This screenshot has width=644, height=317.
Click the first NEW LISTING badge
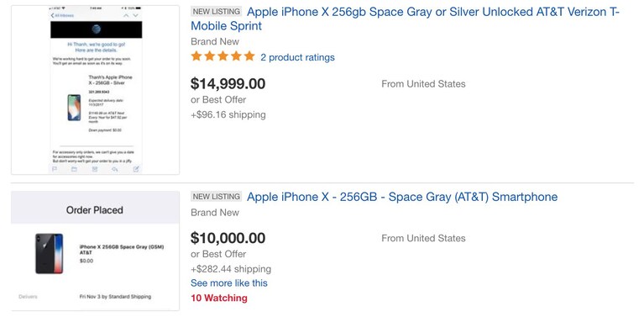217,12
